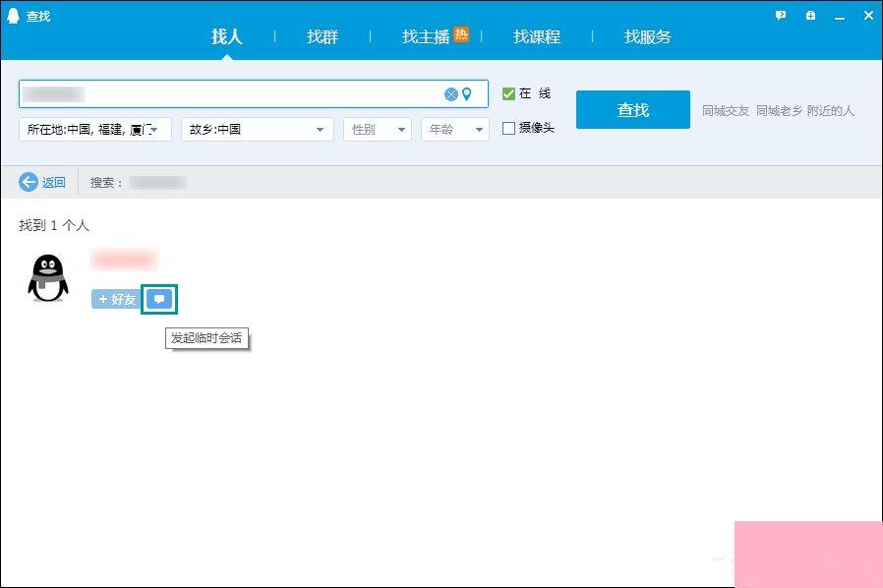Enable the 摄像头 checkbox
Image resolution: width=883 pixels, height=588 pixels.
click(x=508, y=129)
